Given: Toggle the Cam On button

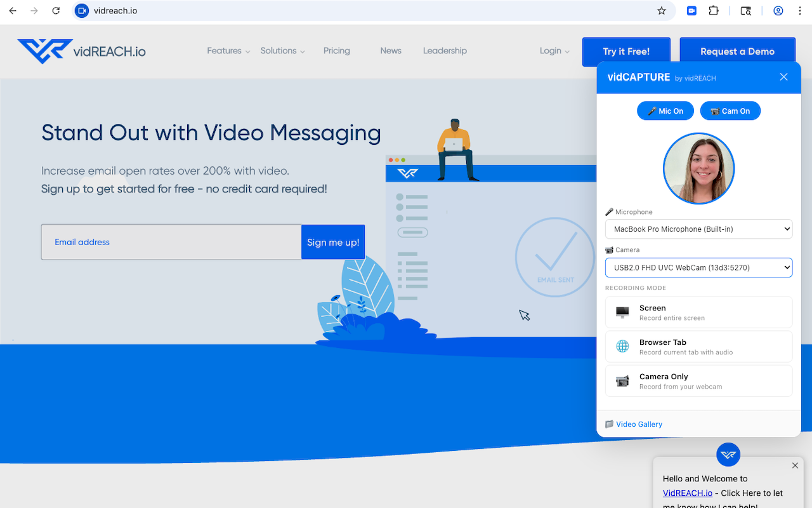Looking at the screenshot, I should coord(730,111).
